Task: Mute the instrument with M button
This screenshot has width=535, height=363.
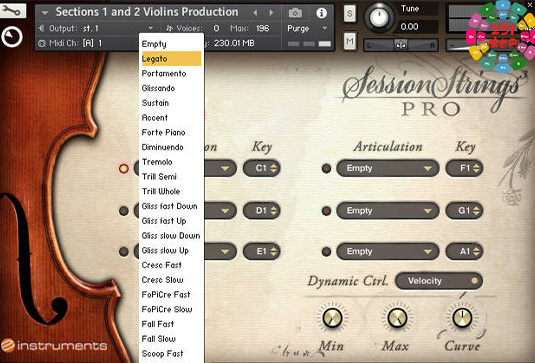Action: 350,41
